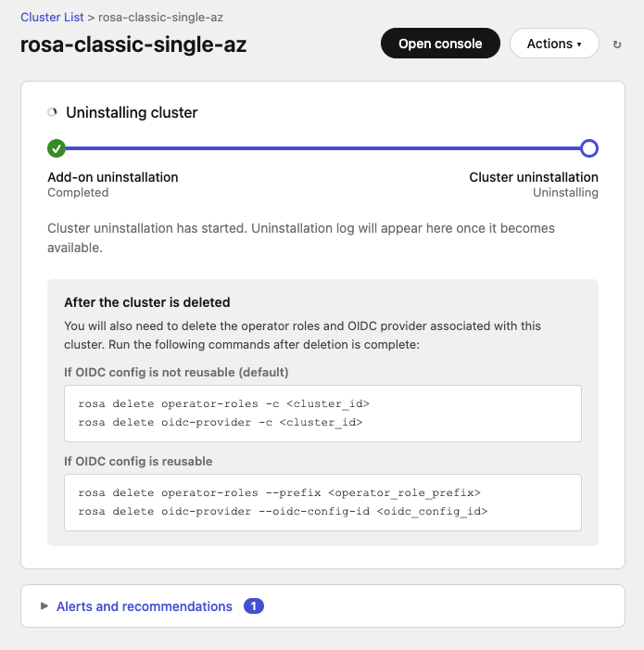This screenshot has height=650, width=644.
Task: Open the Alerts and recommendations link
Action: 145,606
